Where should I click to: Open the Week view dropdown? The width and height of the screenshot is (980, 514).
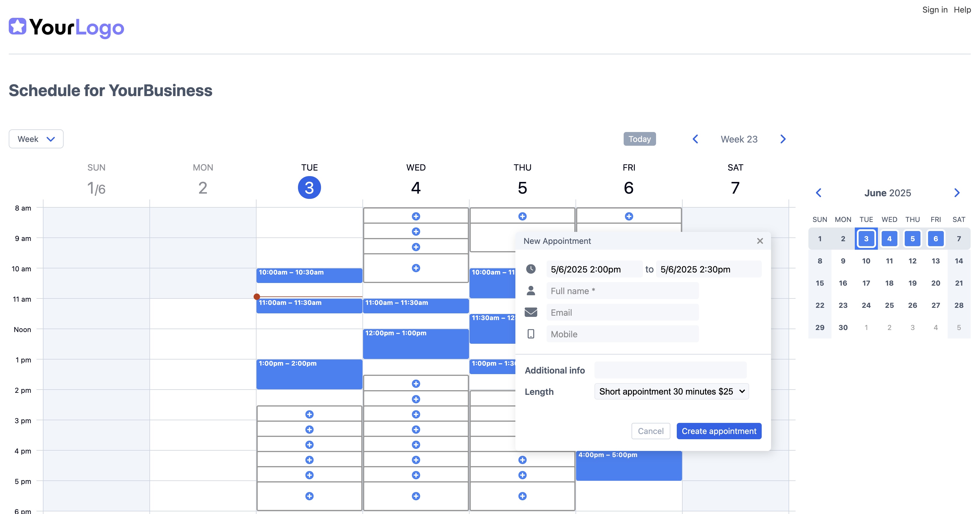pos(36,139)
